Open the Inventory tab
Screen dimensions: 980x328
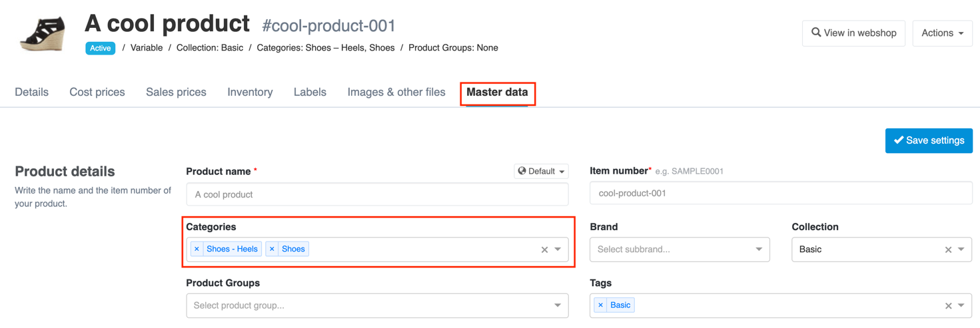tap(250, 92)
